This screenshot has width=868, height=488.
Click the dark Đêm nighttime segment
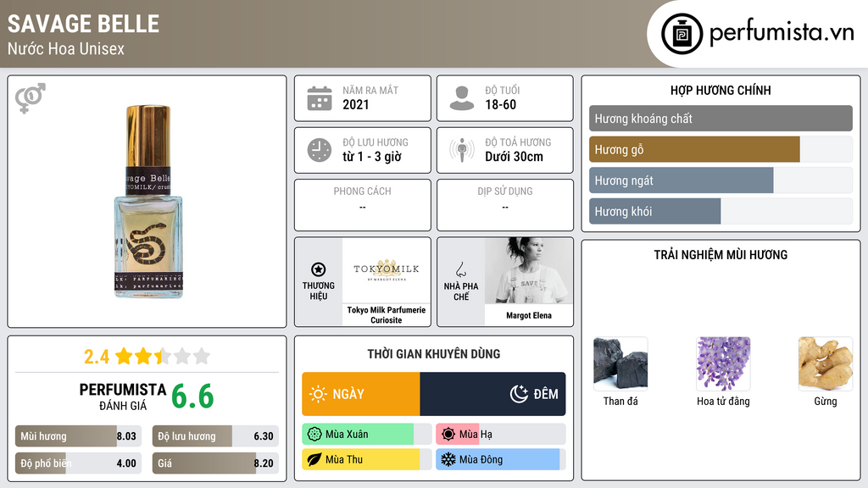click(x=492, y=394)
